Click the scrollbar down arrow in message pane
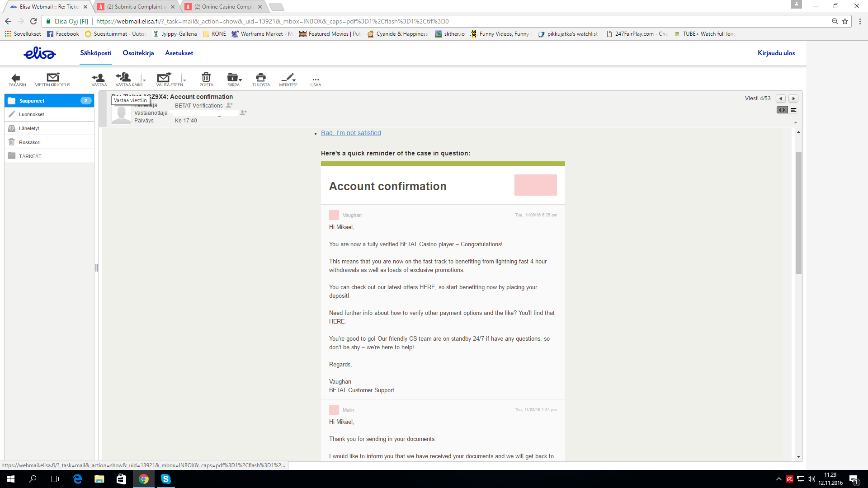 click(x=798, y=457)
